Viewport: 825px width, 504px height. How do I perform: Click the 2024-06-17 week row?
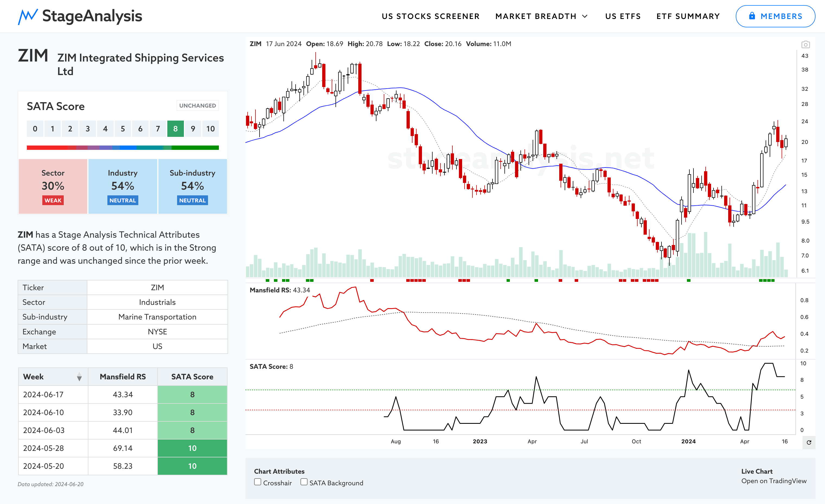pyautogui.click(x=123, y=395)
